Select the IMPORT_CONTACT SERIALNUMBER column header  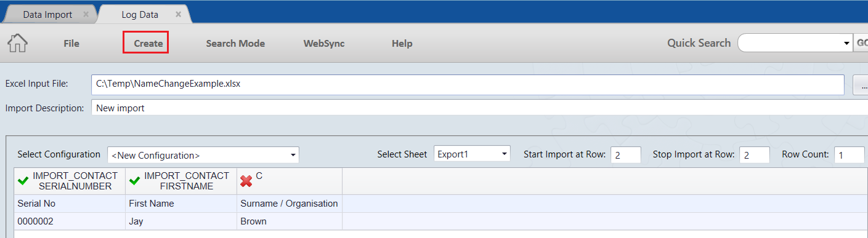[x=69, y=181]
